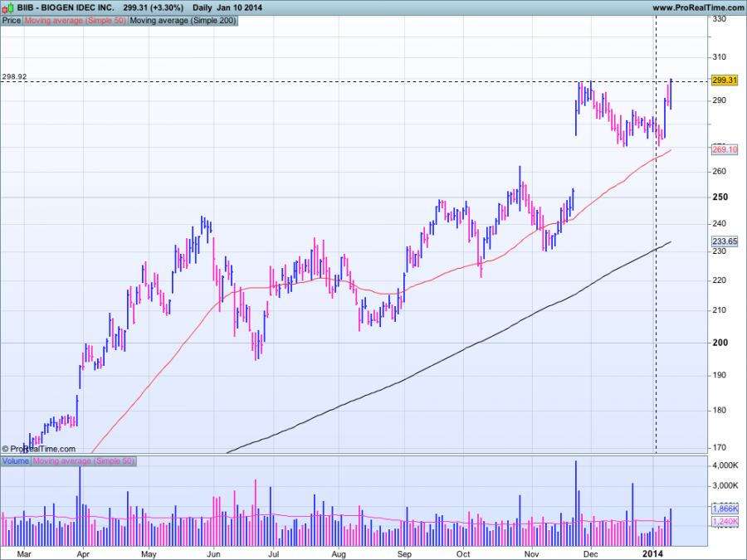Viewport: 747px width, 560px height.
Task: Click the Jul label on time axis
Action: (273, 554)
